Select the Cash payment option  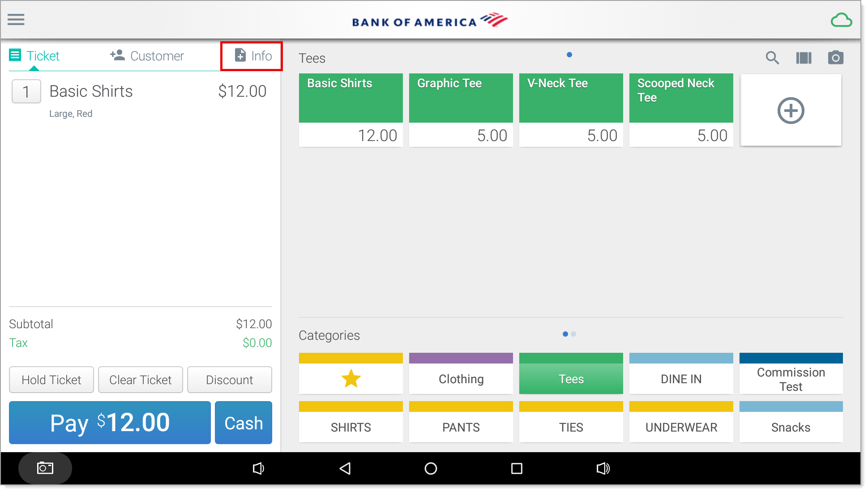[243, 424]
